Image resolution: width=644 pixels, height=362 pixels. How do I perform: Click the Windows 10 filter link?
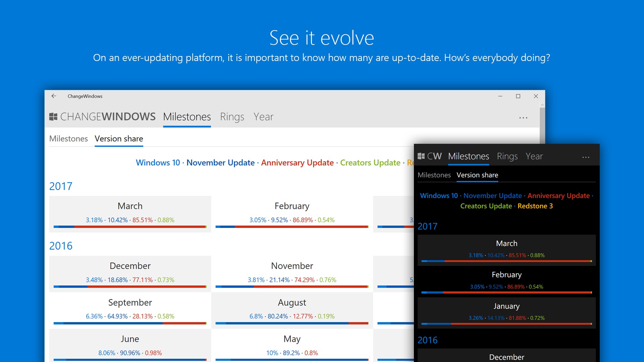pyautogui.click(x=157, y=163)
